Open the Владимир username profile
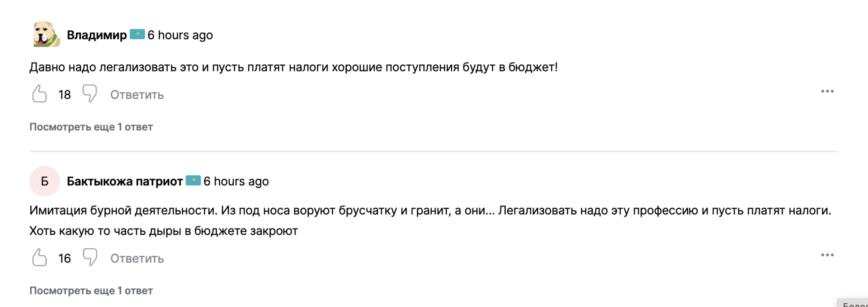868x307 pixels. (x=97, y=35)
